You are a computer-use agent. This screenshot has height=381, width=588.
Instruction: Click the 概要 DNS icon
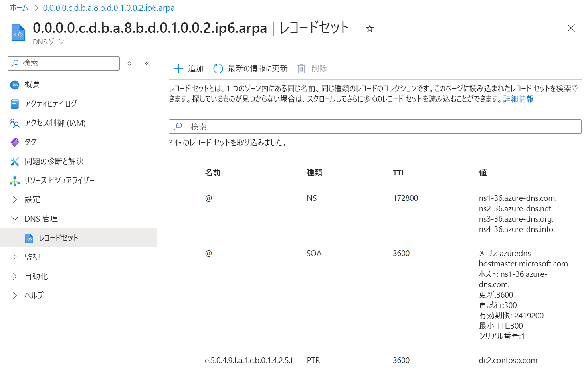click(x=15, y=85)
